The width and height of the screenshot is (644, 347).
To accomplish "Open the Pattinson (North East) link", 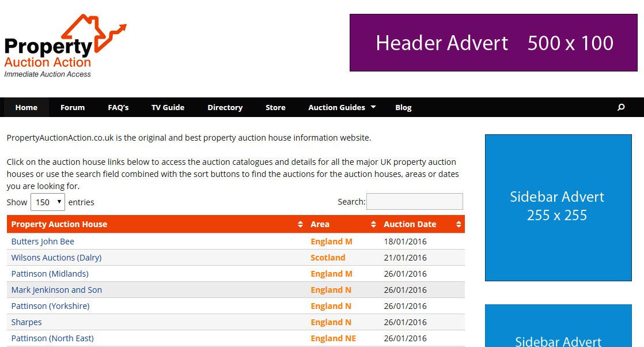I will [x=52, y=338].
